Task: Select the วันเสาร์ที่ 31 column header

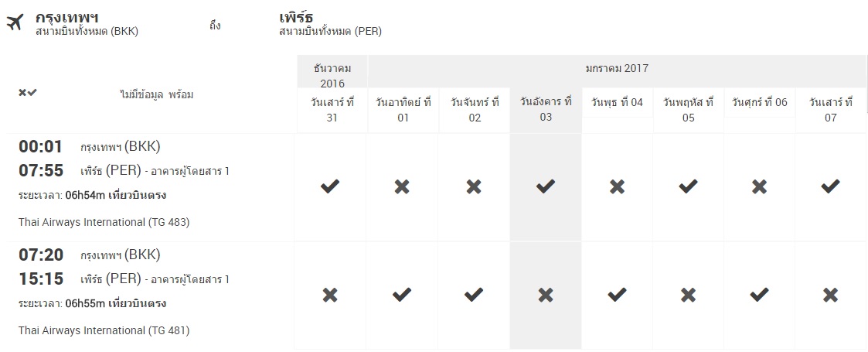Action: 332,110
